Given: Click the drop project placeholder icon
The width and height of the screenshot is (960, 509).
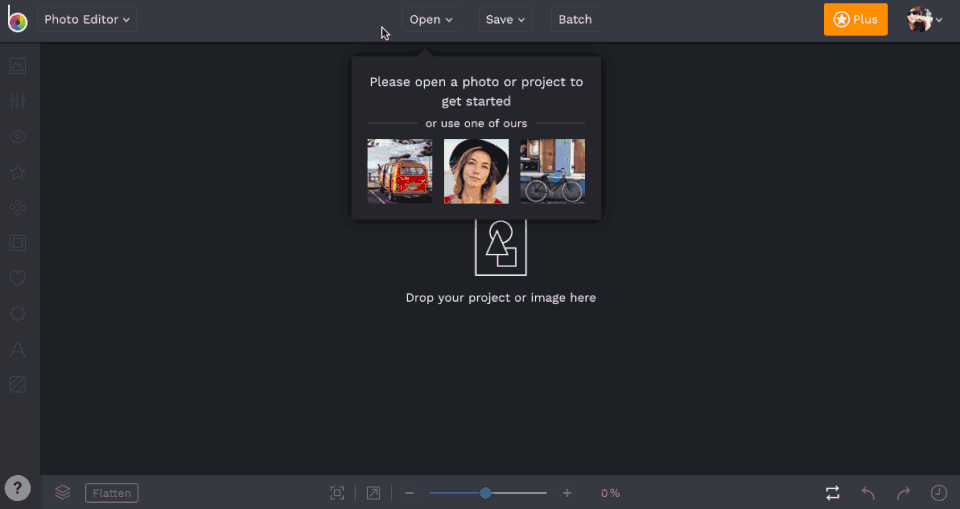Looking at the screenshot, I should [x=501, y=248].
